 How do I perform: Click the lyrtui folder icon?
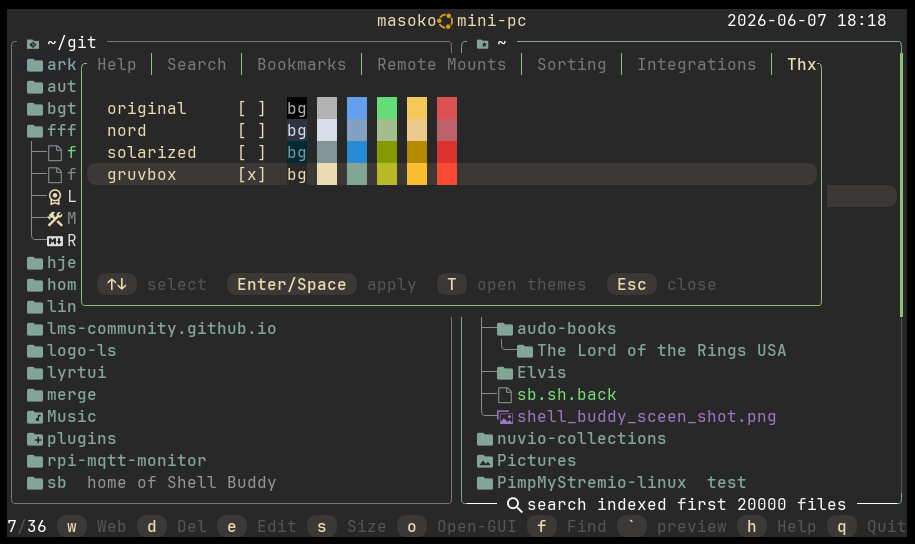[x=35, y=373]
